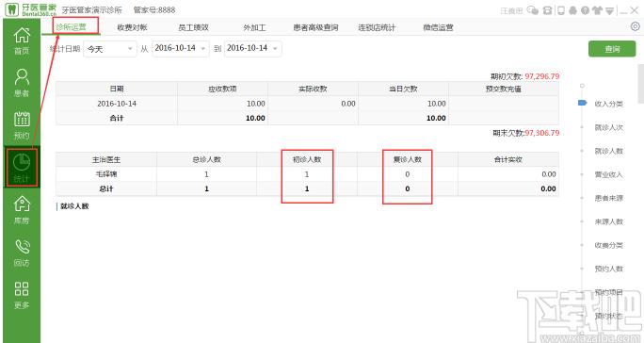Switch to the 外加工 tab
This screenshot has width=644, height=343.
pyautogui.click(x=254, y=27)
